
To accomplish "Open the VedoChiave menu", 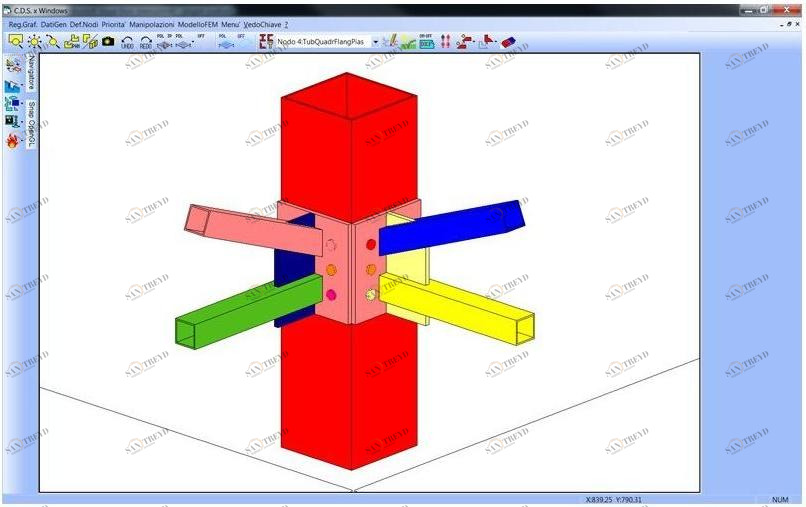I will click(x=262, y=23).
